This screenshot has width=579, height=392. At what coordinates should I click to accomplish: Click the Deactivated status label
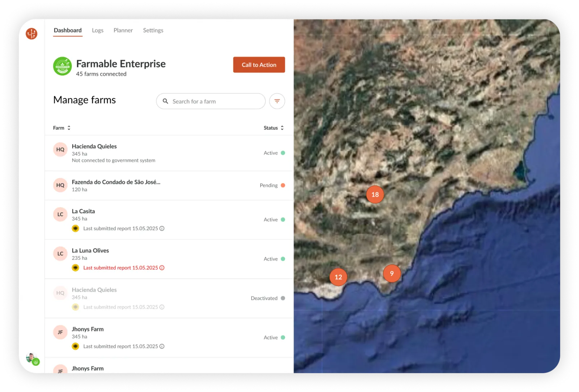tap(264, 298)
